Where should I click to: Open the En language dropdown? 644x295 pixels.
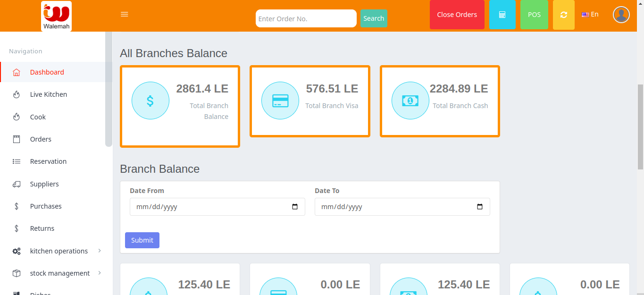pyautogui.click(x=590, y=15)
